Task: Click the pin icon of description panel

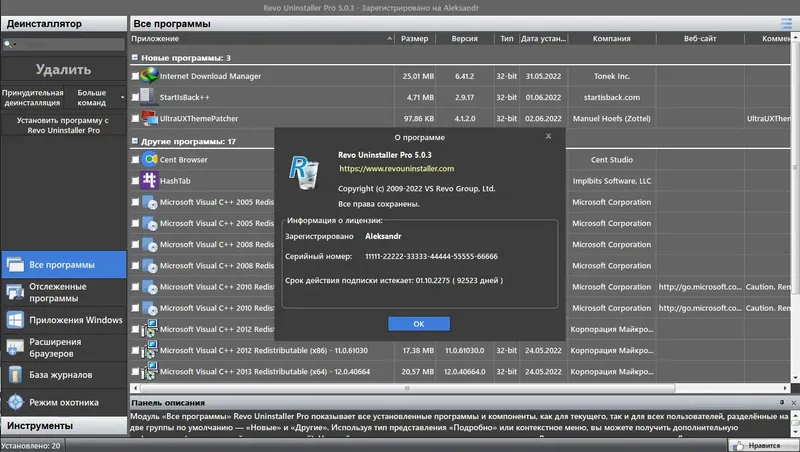Action: [x=782, y=403]
